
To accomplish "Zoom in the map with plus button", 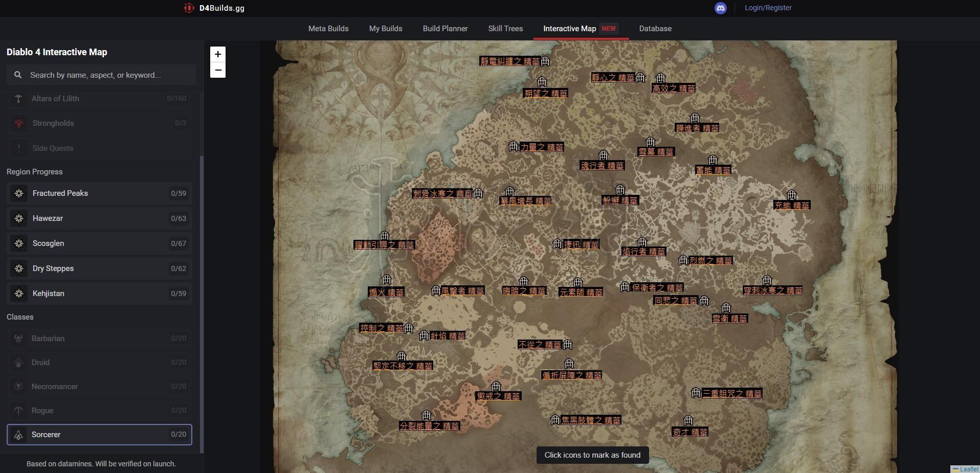I will coord(218,54).
